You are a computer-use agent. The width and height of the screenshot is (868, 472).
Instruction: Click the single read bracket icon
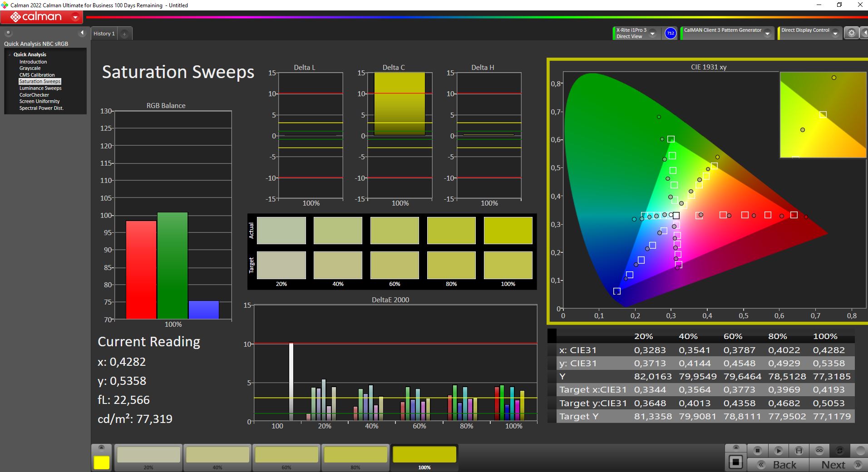[799, 451]
